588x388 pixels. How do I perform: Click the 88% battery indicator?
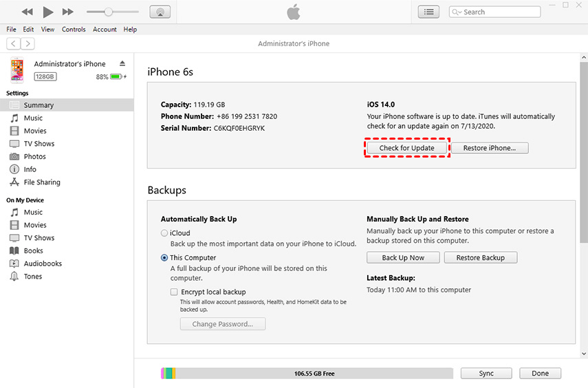click(111, 76)
